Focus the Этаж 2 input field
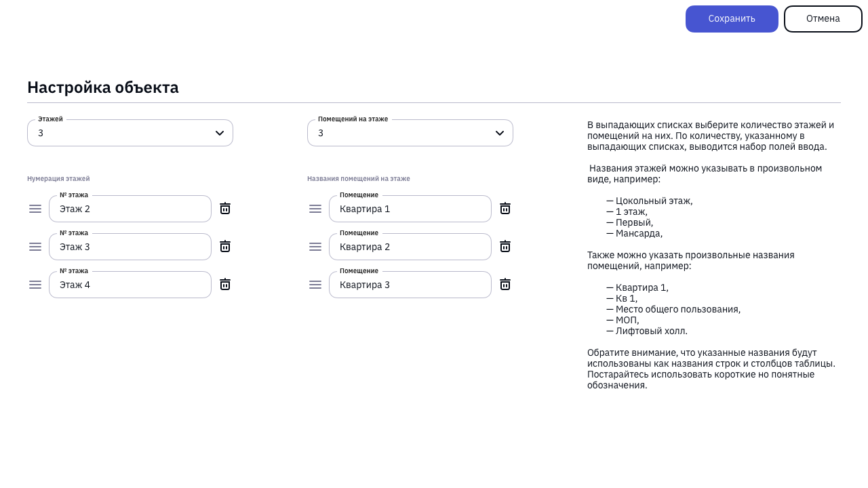This screenshot has width=868, height=488. [x=130, y=209]
